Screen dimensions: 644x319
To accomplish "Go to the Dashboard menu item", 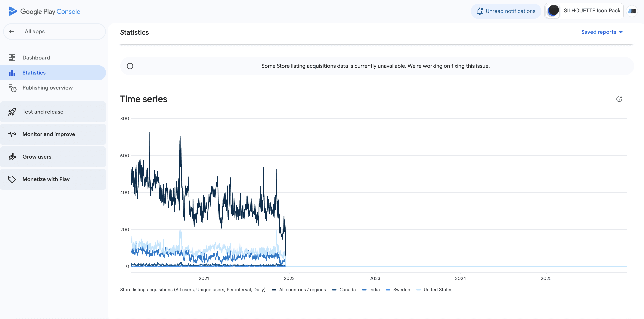I will point(36,58).
